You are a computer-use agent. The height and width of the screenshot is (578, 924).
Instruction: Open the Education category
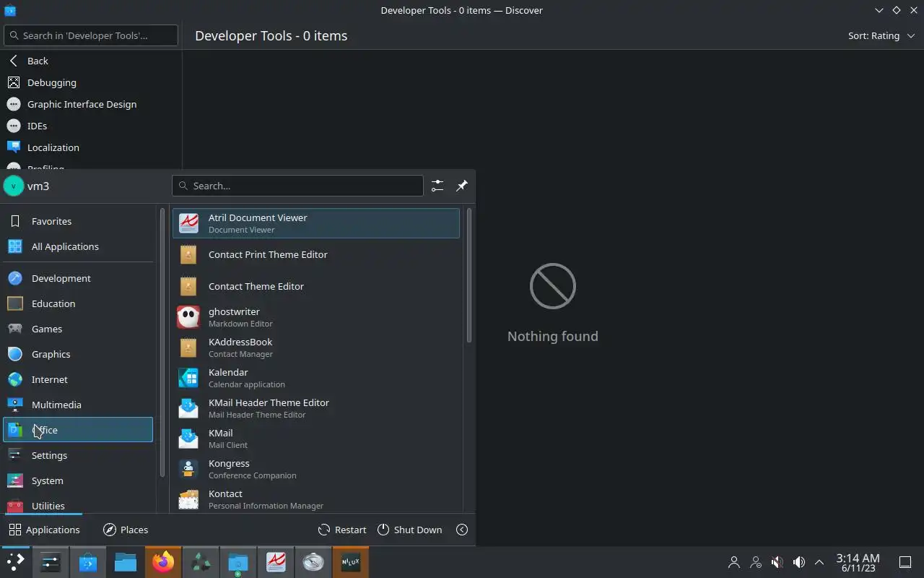pyautogui.click(x=78, y=303)
